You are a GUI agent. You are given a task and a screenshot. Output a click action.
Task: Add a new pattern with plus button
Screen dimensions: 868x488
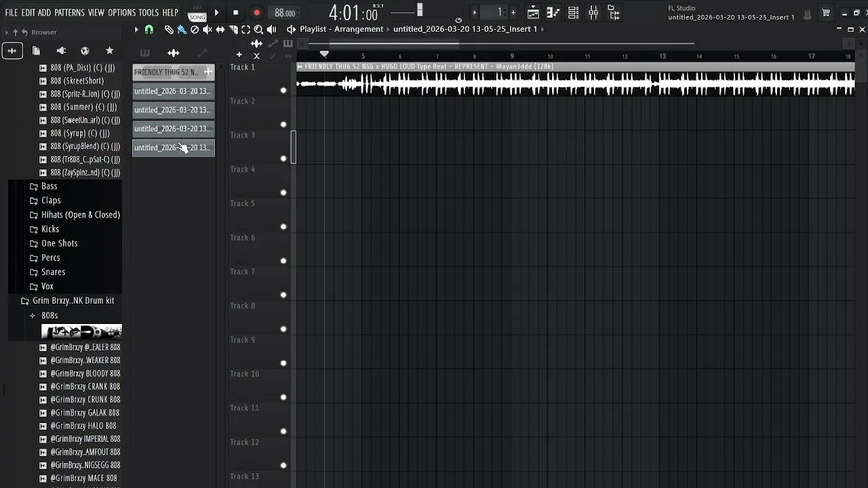tap(513, 12)
